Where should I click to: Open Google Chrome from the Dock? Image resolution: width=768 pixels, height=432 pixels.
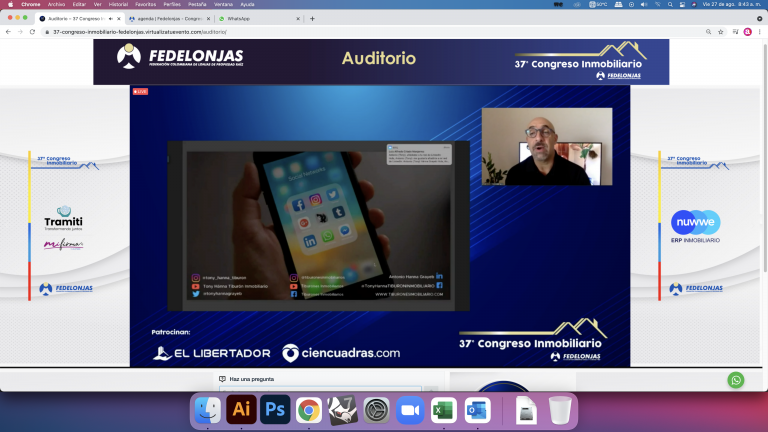click(x=309, y=410)
